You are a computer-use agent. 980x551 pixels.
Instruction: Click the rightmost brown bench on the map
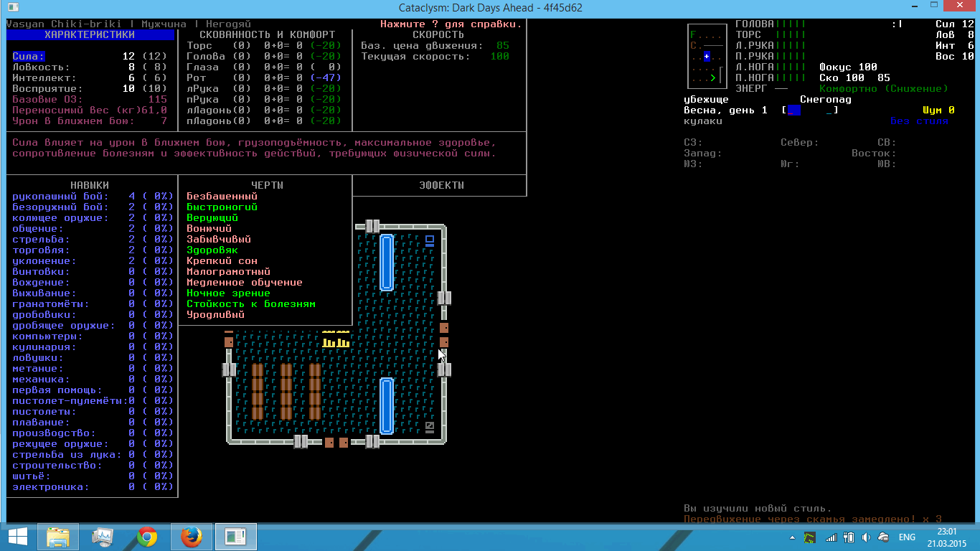(x=315, y=391)
